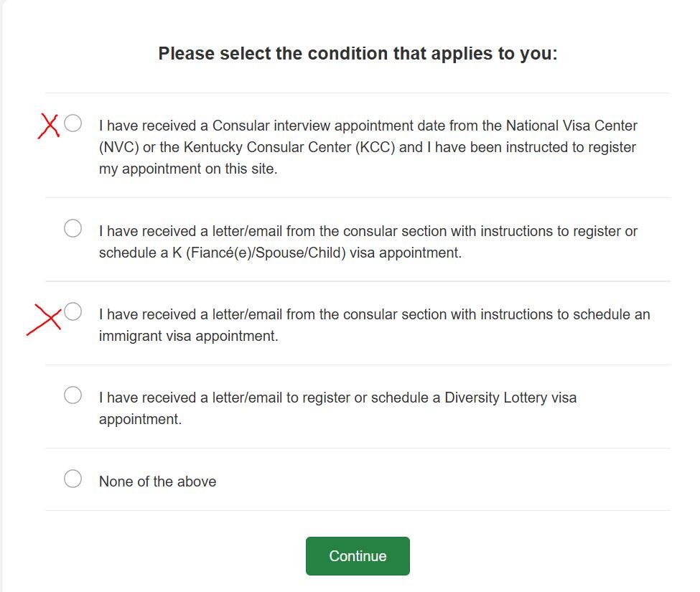This screenshot has width=700, height=592.
Task: Pick the Diversity Lottery visa radio button
Action: [x=73, y=395]
